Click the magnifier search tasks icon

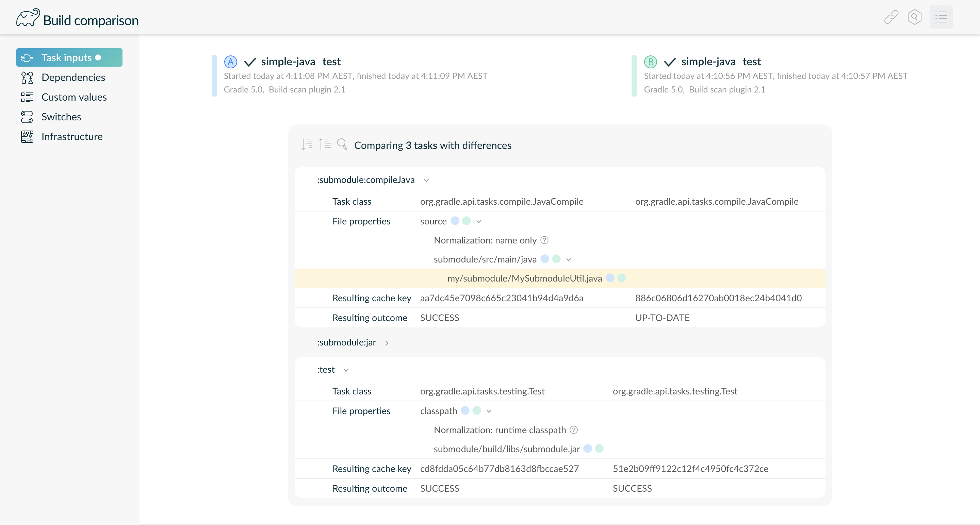[x=342, y=144]
